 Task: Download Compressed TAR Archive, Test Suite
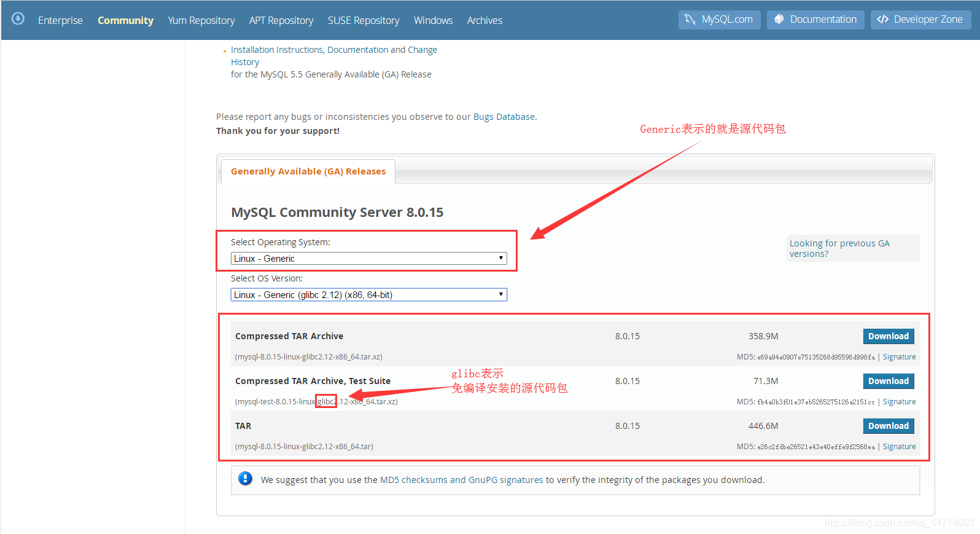point(889,381)
